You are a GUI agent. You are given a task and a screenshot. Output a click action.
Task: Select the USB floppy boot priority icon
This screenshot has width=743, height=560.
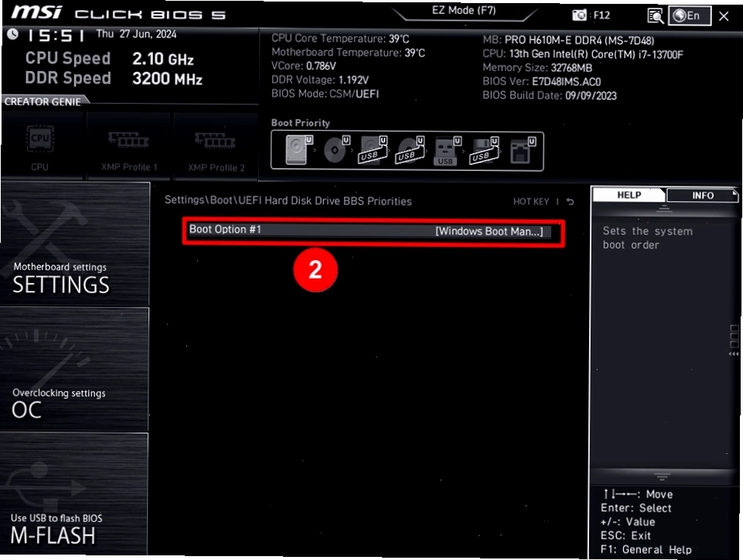point(484,150)
